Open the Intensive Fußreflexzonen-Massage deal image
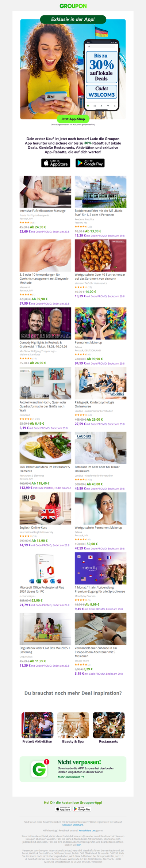The height and width of the screenshot is (868, 146). click(45, 191)
